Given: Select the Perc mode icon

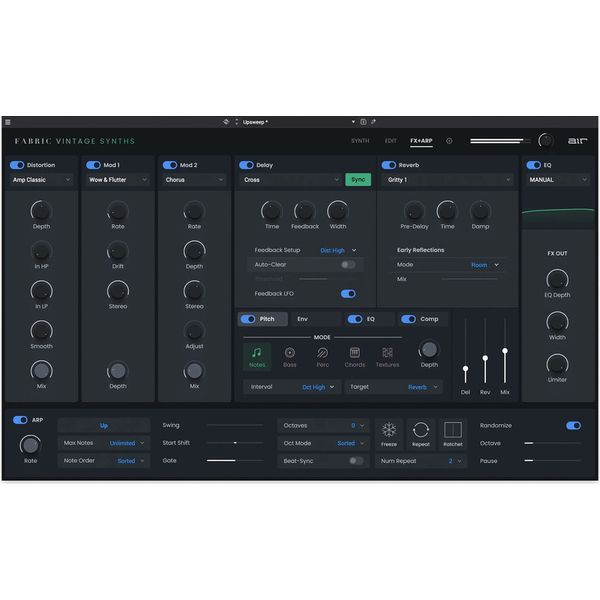Looking at the screenshot, I should pos(323,357).
